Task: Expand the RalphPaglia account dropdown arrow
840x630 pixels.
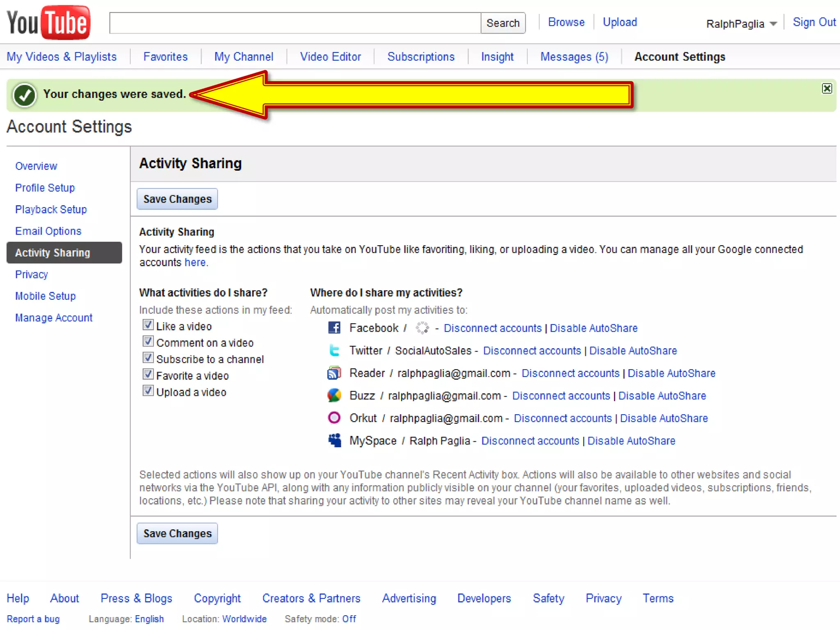Action: (x=773, y=24)
